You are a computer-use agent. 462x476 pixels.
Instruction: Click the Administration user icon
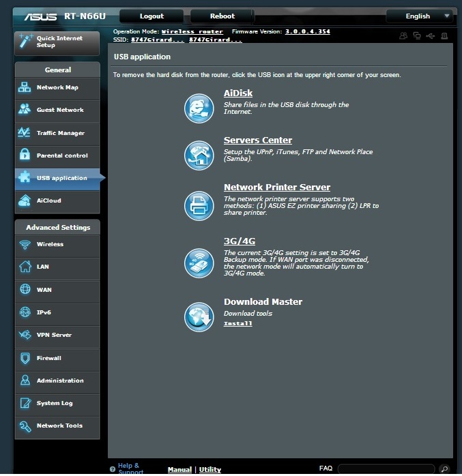pos(25,380)
